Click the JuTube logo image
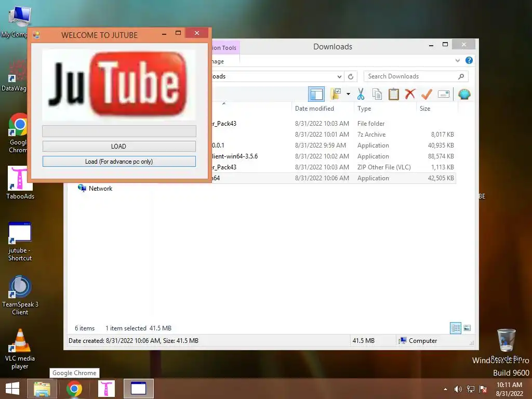The width and height of the screenshot is (532, 399). (119, 85)
